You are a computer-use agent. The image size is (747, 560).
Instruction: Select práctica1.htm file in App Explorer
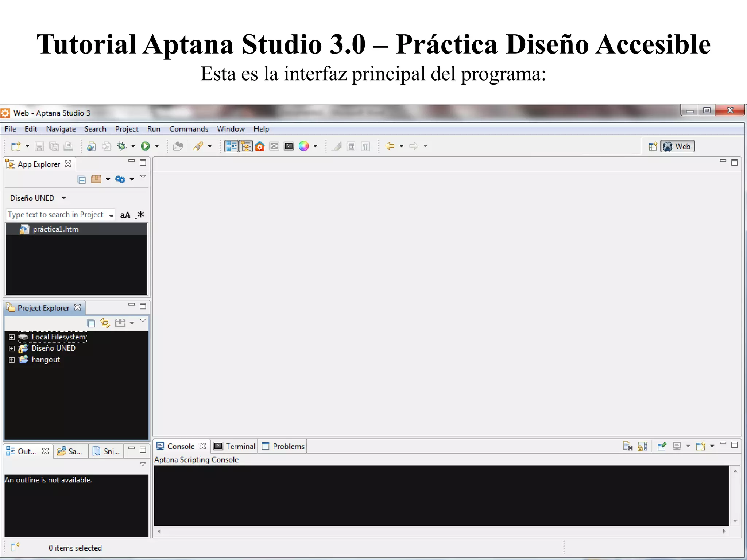pyautogui.click(x=55, y=229)
